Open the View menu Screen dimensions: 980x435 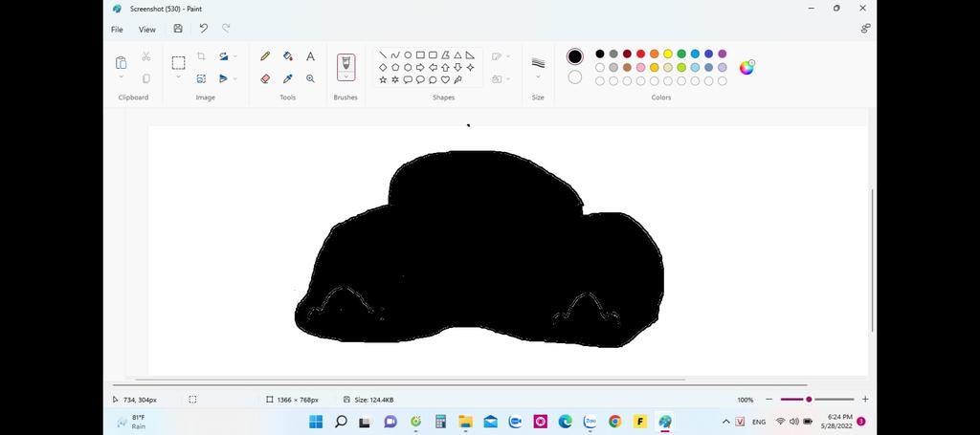tap(146, 30)
